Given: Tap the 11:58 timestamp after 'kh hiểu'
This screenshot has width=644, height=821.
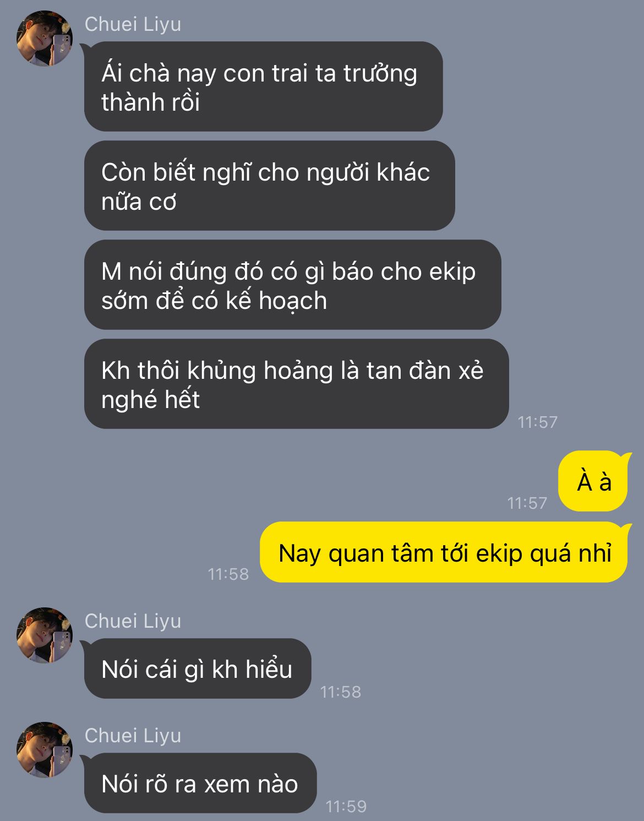Looking at the screenshot, I should click(340, 692).
